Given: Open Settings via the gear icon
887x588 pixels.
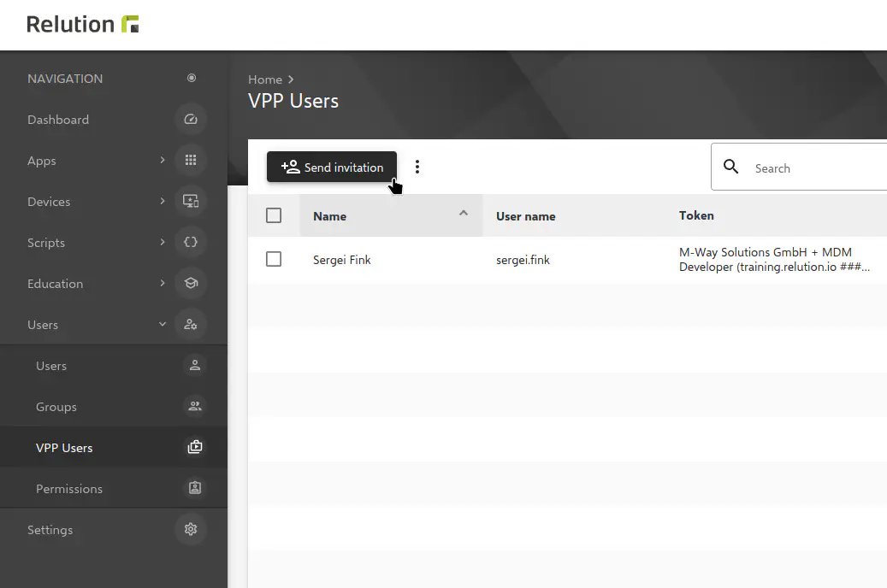Looking at the screenshot, I should 190,529.
